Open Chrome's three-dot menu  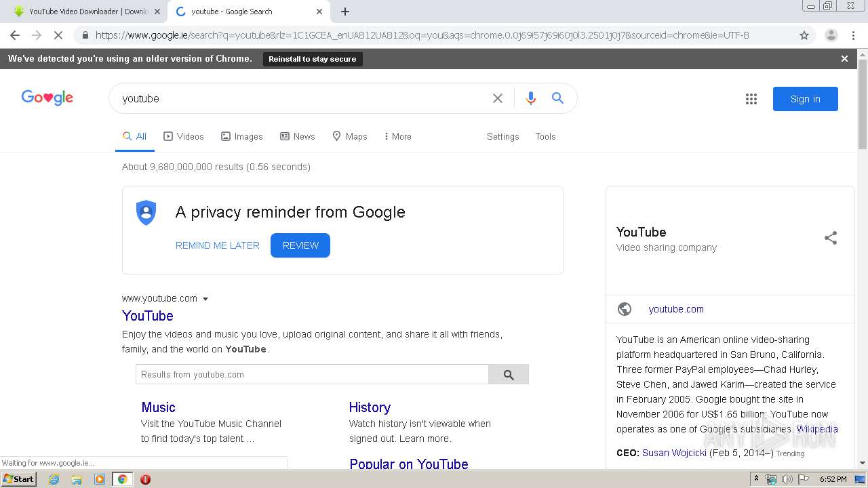(x=852, y=35)
